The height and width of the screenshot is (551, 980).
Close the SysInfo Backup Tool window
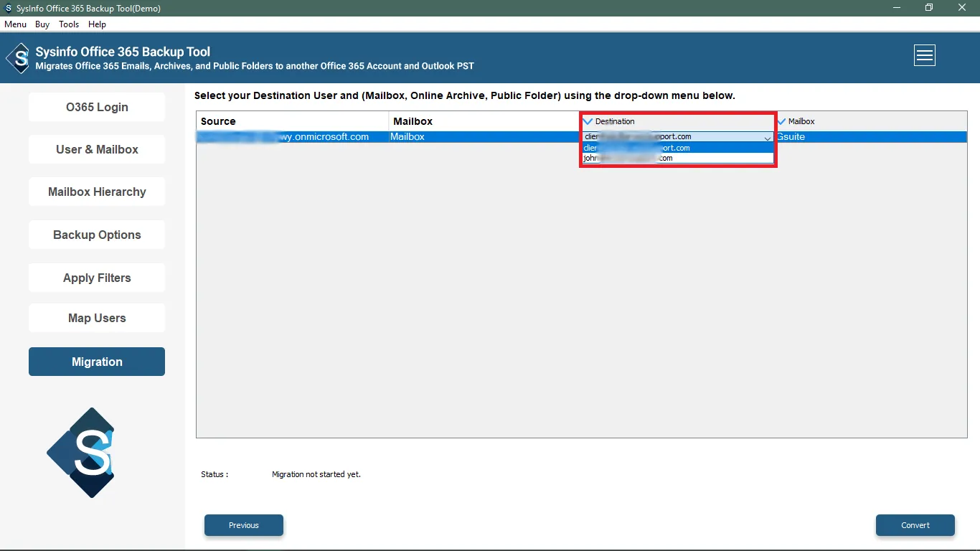pyautogui.click(x=962, y=8)
